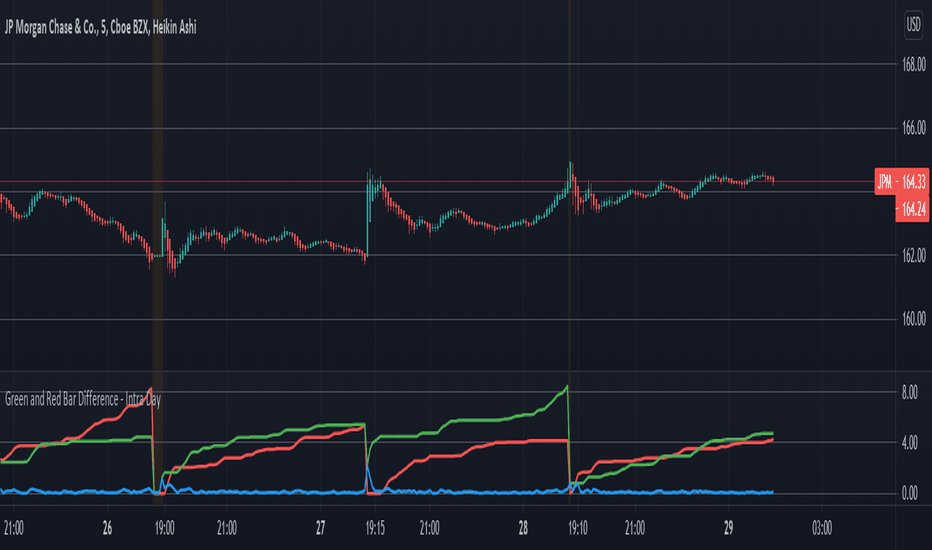
Task: Click the 19:00 time label
Action: 165,528
